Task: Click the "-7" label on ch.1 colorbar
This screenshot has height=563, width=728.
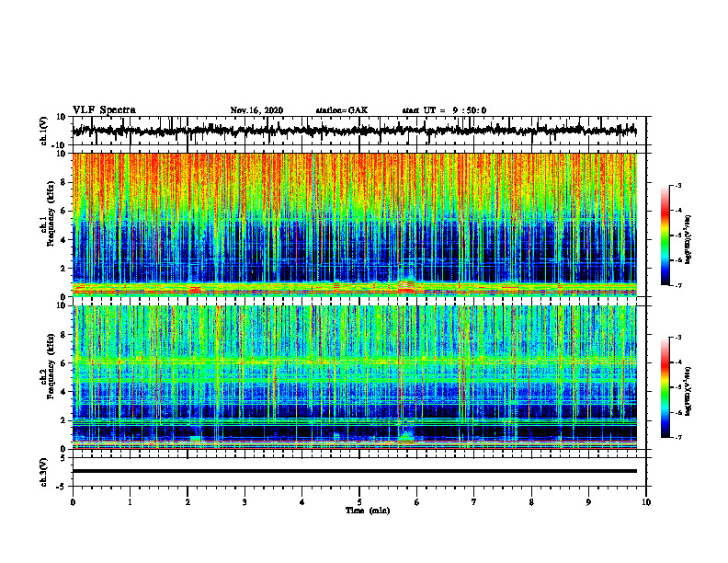Action: tap(678, 285)
